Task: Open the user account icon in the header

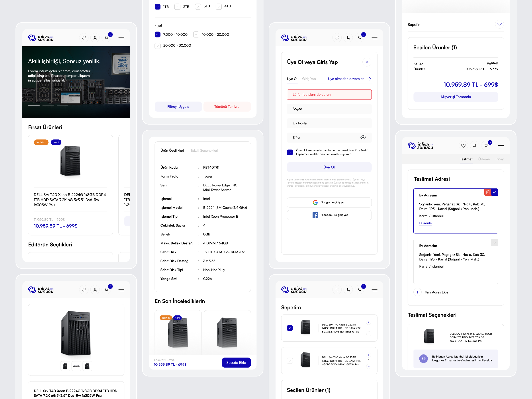Action: (95, 37)
